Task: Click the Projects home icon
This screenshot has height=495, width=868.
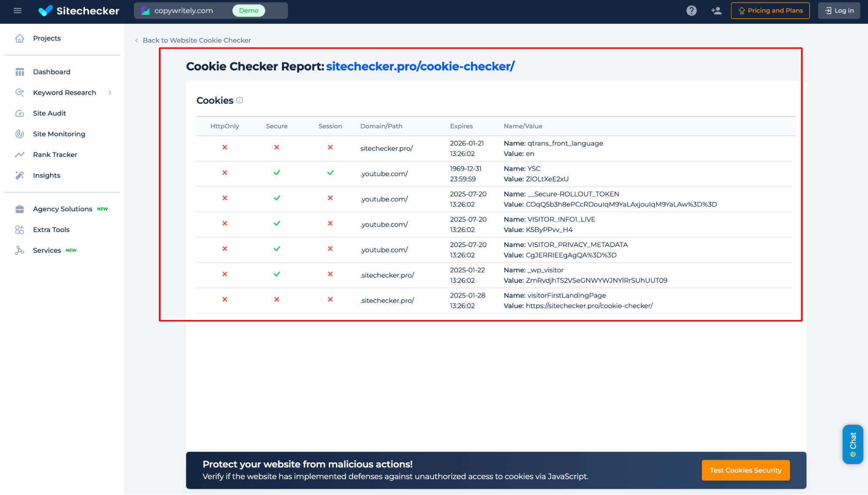Action: click(20, 38)
